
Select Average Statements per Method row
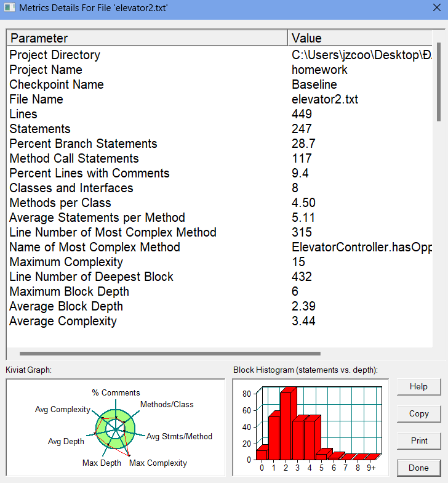(x=220, y=217)
